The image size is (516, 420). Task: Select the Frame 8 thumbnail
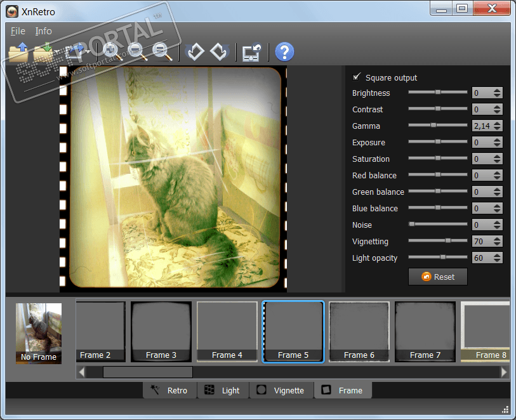[x=486, y=332]
